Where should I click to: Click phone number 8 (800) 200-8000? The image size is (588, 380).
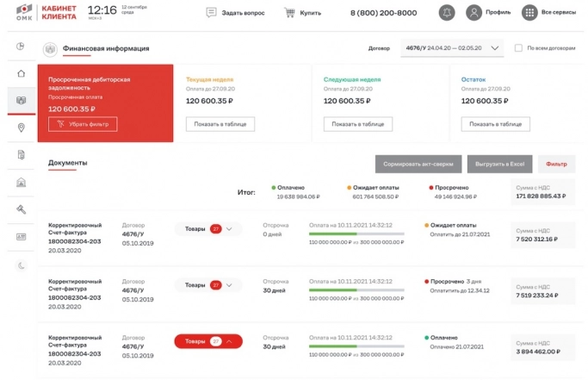tap(383, 13)
